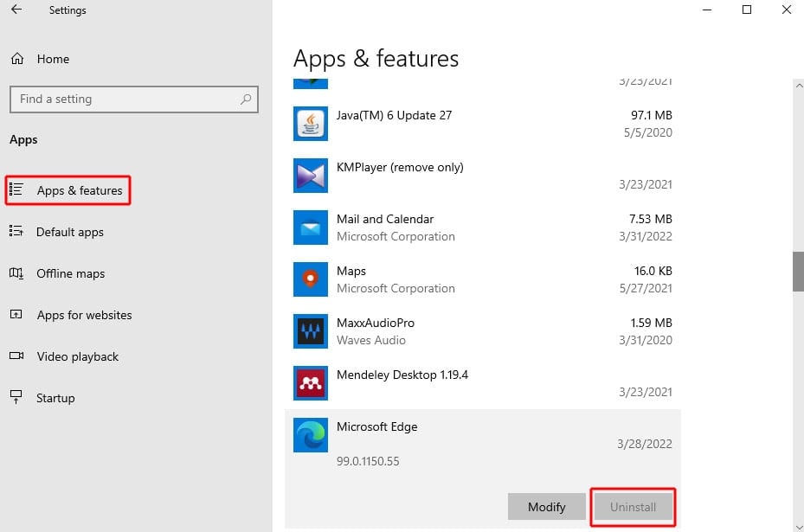
Task: Click the Offline maps icon
Action: click(x=16, y=272)
